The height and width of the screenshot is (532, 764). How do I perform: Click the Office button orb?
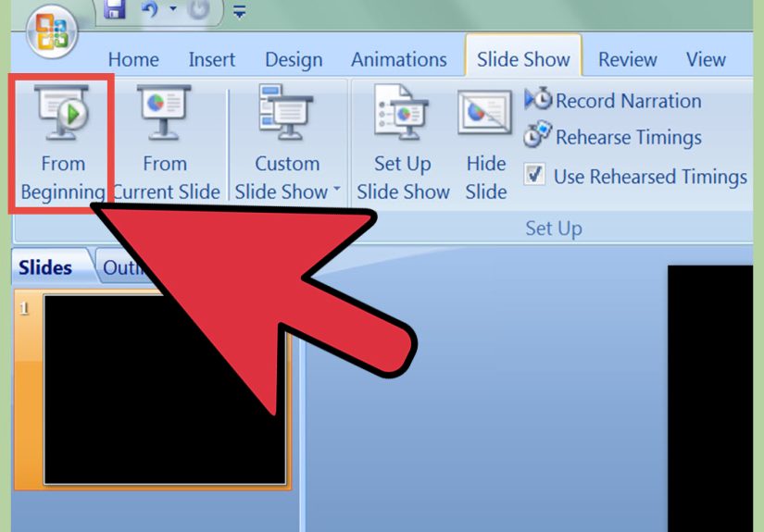[x=52, y=31]
